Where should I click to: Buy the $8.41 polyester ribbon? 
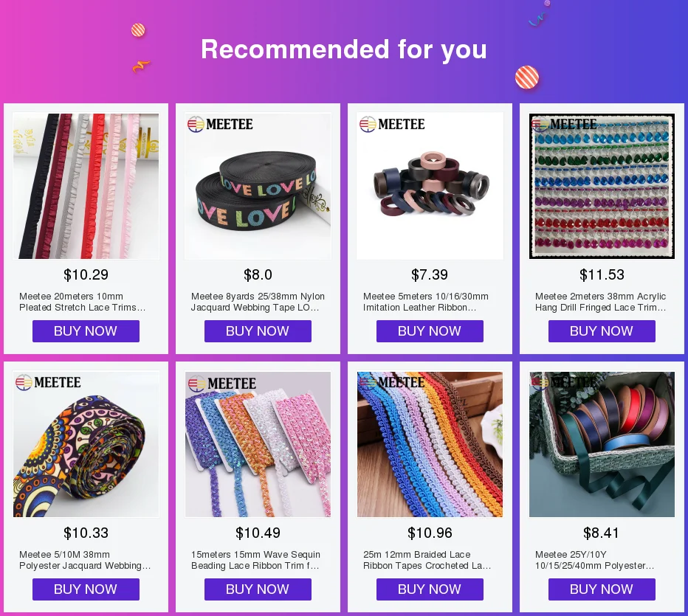[x=602, y=589]
